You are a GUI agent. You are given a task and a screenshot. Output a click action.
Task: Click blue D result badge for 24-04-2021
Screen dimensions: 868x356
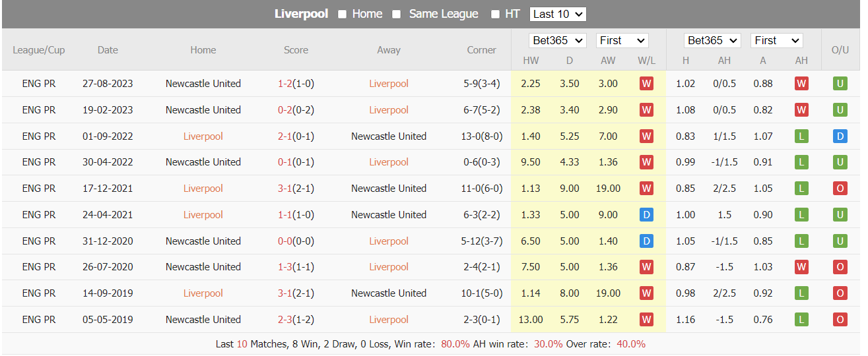coord(646,215)
